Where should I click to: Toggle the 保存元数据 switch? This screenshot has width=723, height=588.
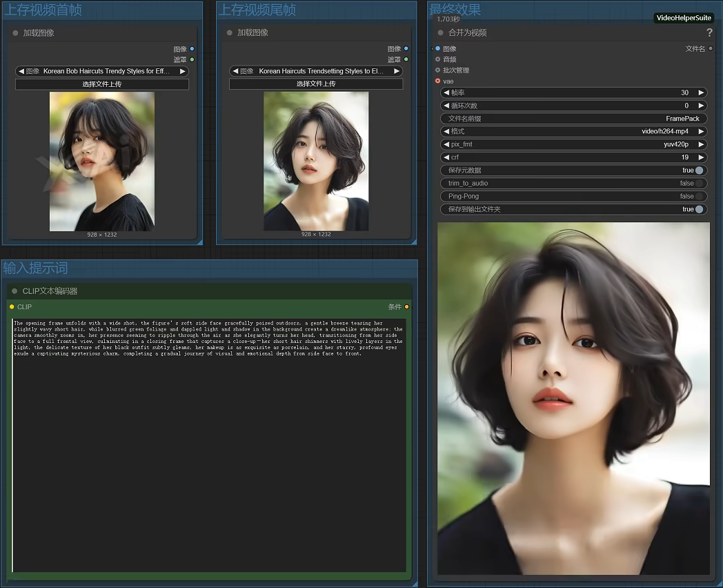pyautogui.click(x=699, y=170)
